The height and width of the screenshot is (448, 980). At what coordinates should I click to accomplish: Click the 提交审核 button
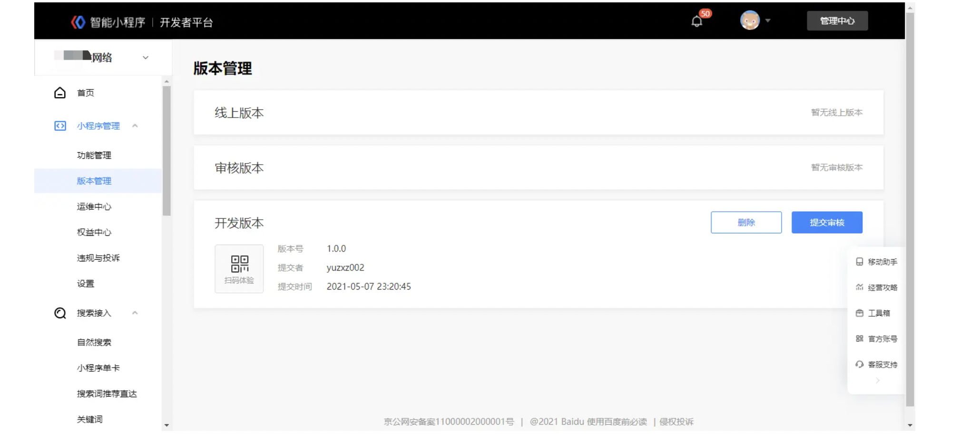(x=827, y=223)
